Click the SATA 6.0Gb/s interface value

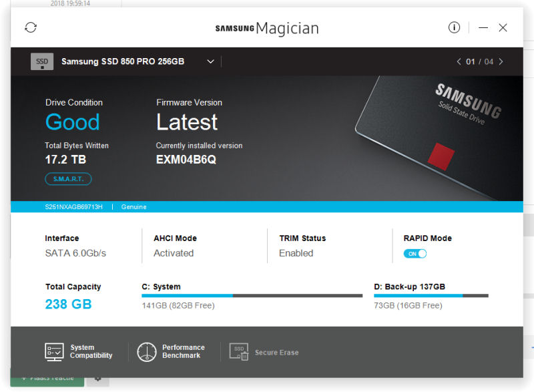75,253
